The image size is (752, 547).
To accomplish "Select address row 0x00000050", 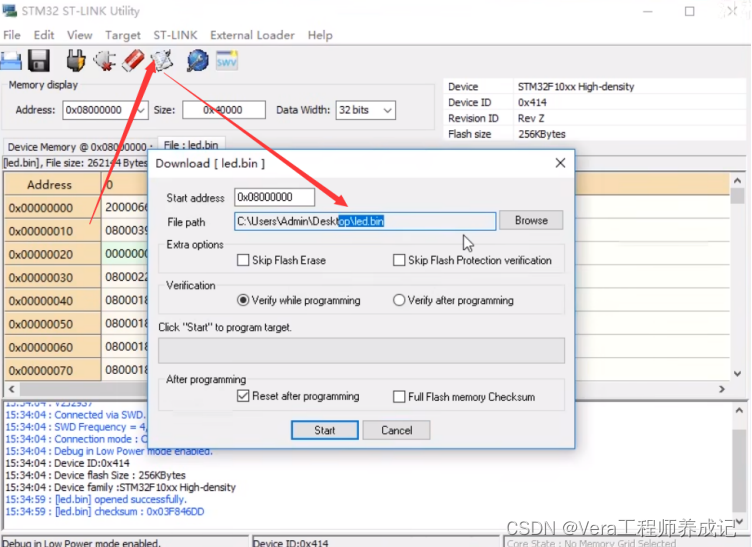I will coord(52,324).
